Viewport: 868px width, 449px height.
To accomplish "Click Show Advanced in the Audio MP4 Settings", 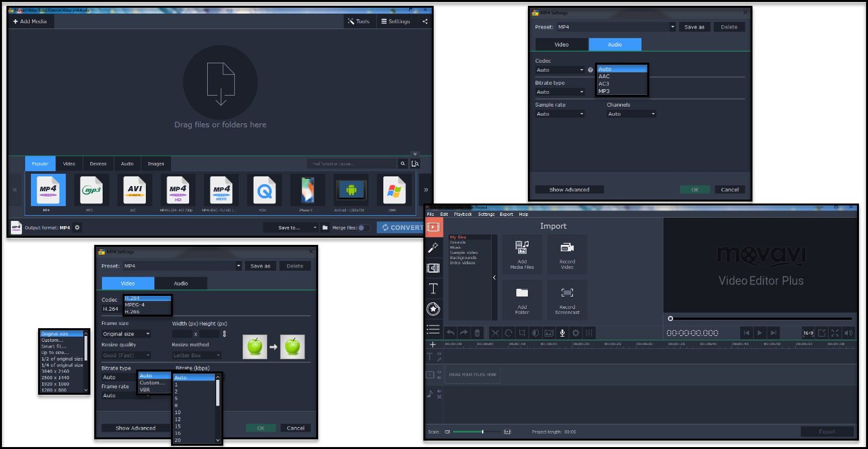I will [x=569, y=189].
